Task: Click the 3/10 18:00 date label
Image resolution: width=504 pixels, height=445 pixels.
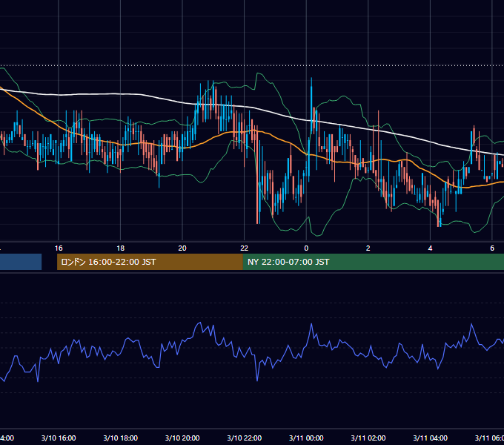Action: 121,438
